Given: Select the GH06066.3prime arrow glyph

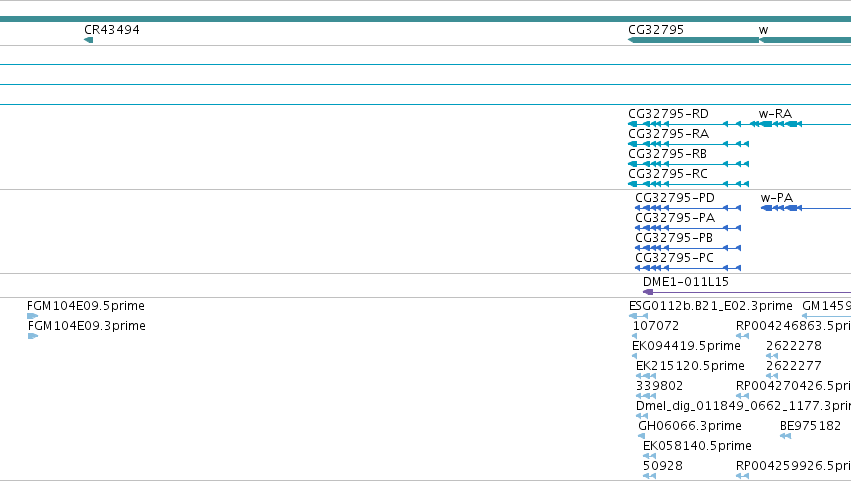Looking at the screenshot, I should 642,436.
